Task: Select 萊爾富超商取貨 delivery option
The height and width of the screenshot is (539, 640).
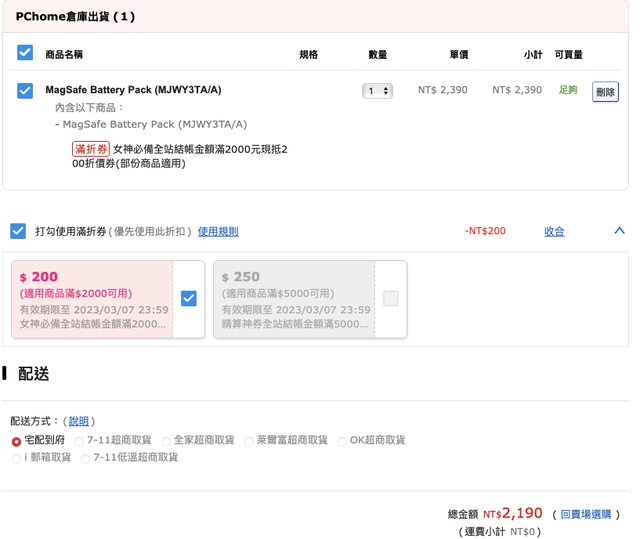Action: click(249, 441)
